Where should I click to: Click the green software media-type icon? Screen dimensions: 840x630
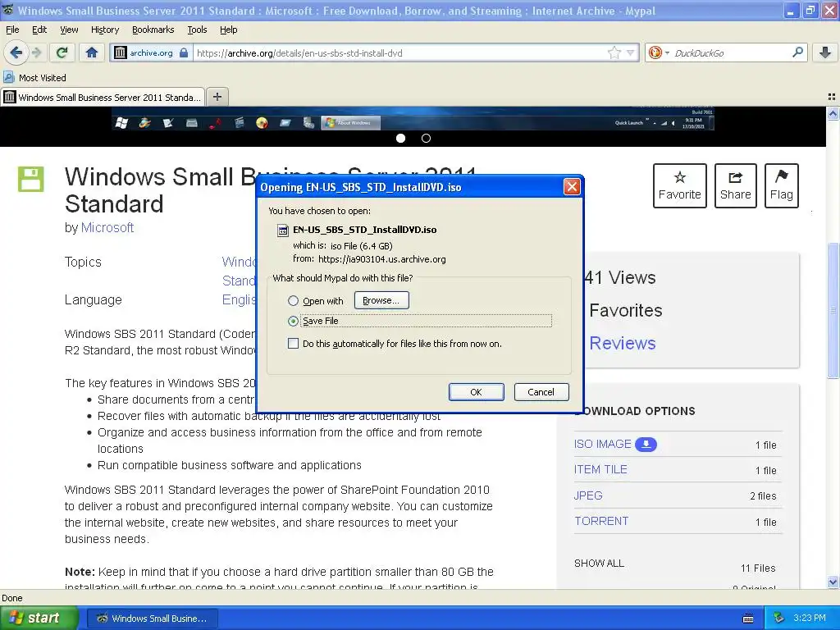tap(30, 179)
